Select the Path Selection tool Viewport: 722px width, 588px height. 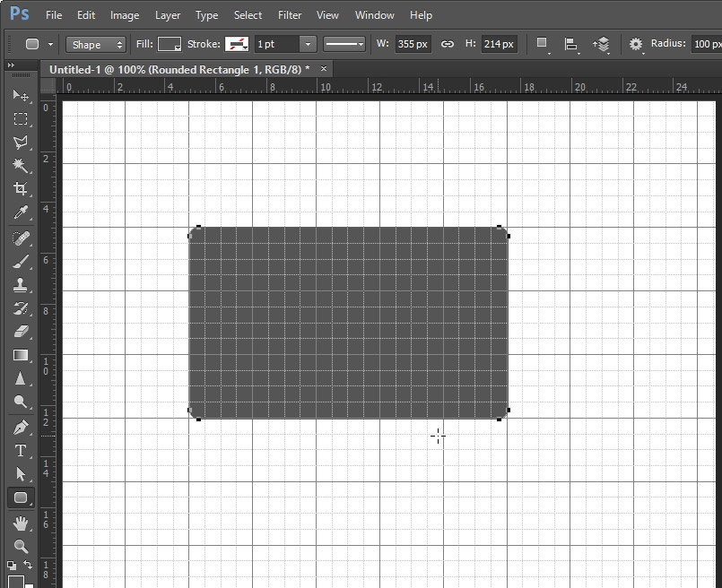pos(21,474)
